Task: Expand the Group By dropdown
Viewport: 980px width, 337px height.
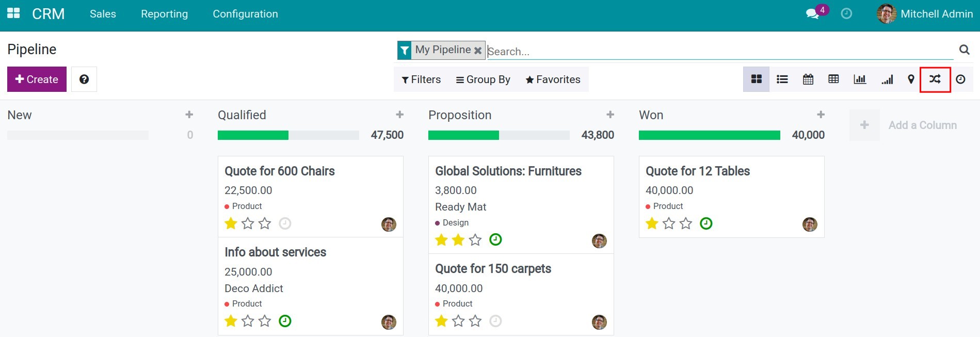Action: [483, 79]
